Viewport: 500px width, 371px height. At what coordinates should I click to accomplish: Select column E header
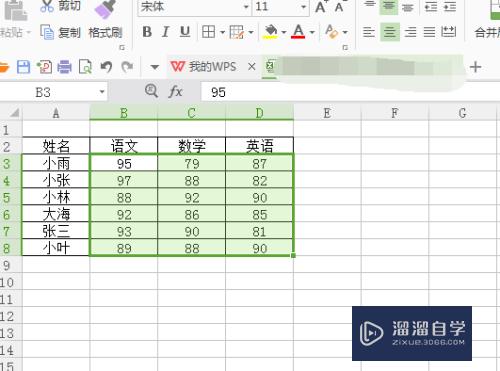click(327, 113)
